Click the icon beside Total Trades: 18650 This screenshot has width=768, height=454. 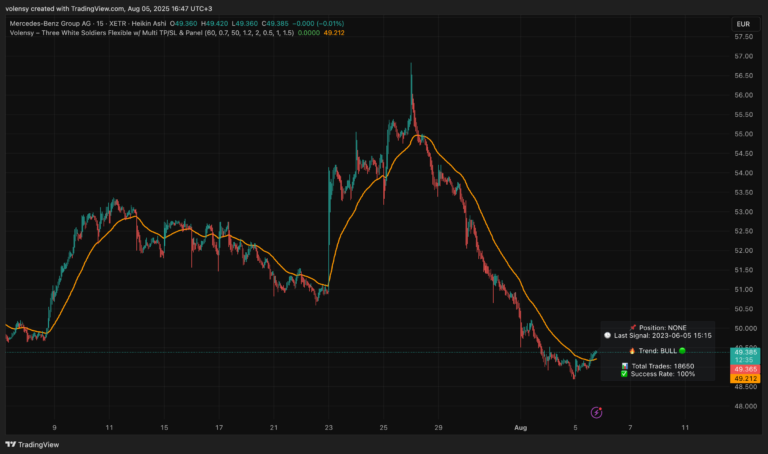[623, 366]
